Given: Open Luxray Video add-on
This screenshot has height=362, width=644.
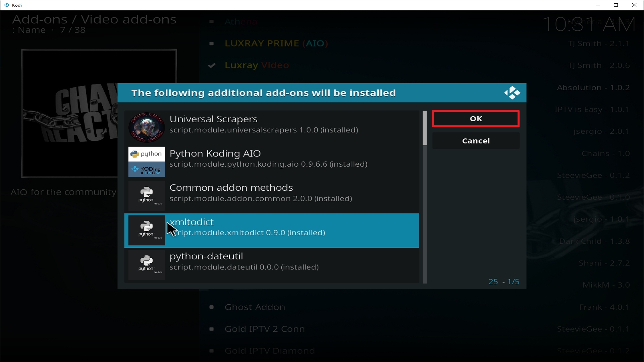Looking at the screenshot, I should pos(257,65).
